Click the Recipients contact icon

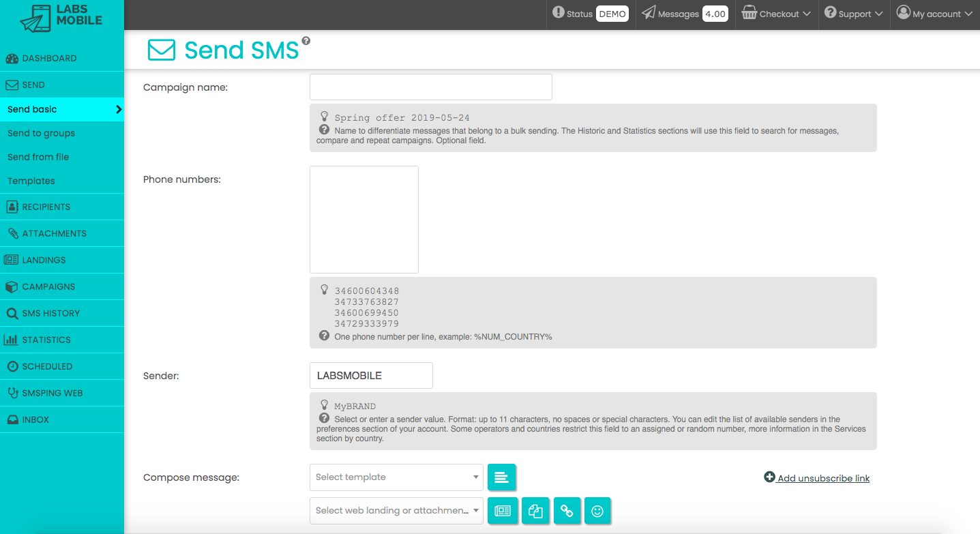click(x=12, y=207)
